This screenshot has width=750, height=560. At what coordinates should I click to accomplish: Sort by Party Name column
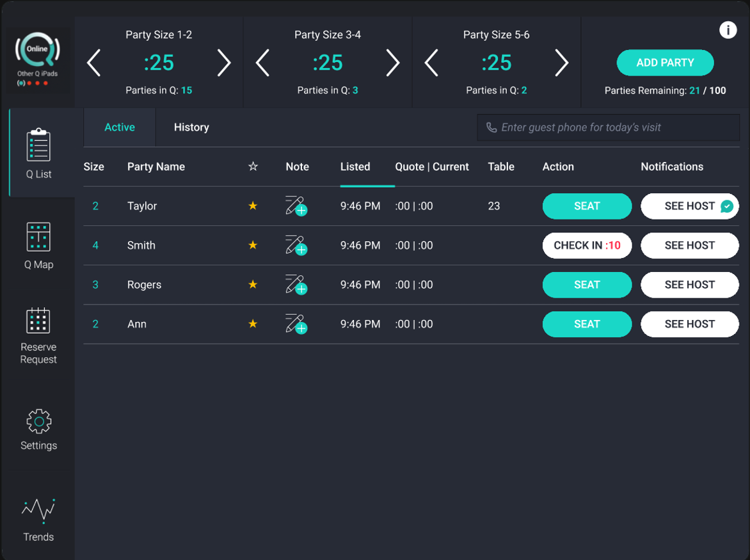click(156, 167)
